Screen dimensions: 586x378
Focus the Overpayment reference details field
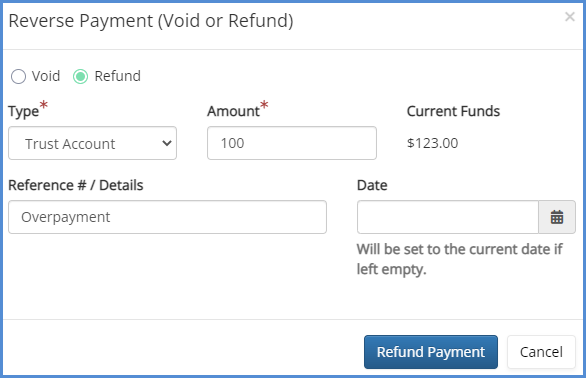(167, 217)
